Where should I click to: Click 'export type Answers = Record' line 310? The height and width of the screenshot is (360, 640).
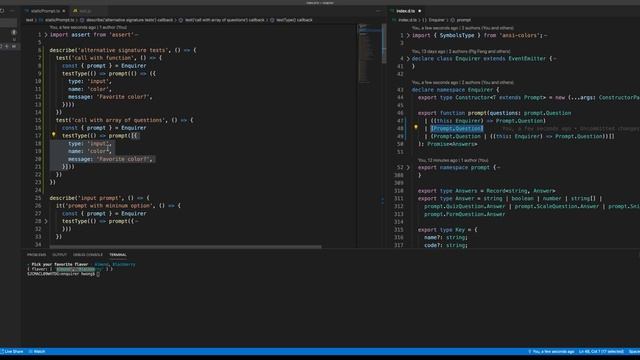point(487,191)
